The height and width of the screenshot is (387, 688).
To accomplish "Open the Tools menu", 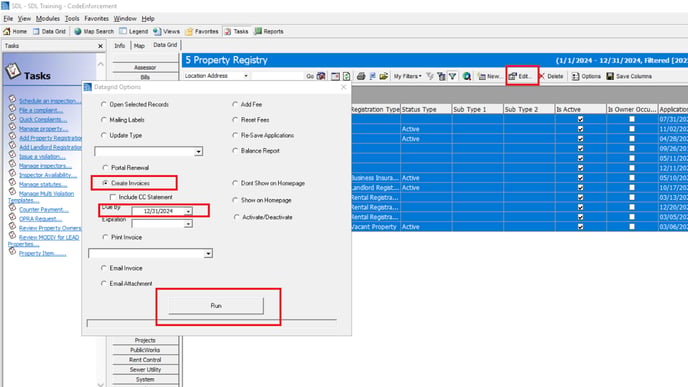I will (x=72, y=18).
